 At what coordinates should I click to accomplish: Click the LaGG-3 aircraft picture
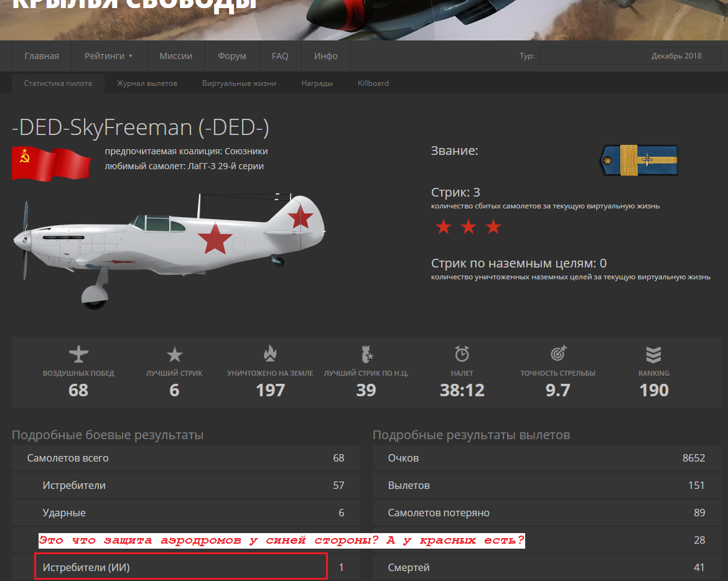click(x=169, y=251)
